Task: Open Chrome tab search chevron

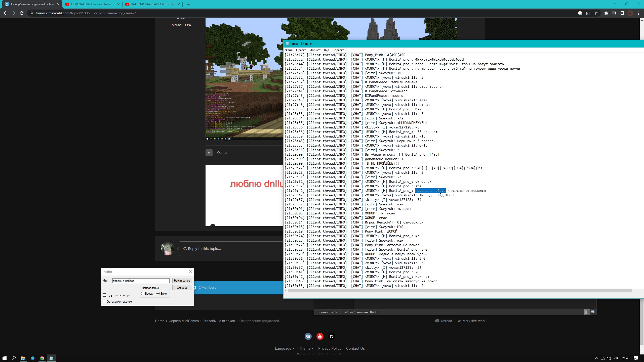Action: tap(603, 4)
